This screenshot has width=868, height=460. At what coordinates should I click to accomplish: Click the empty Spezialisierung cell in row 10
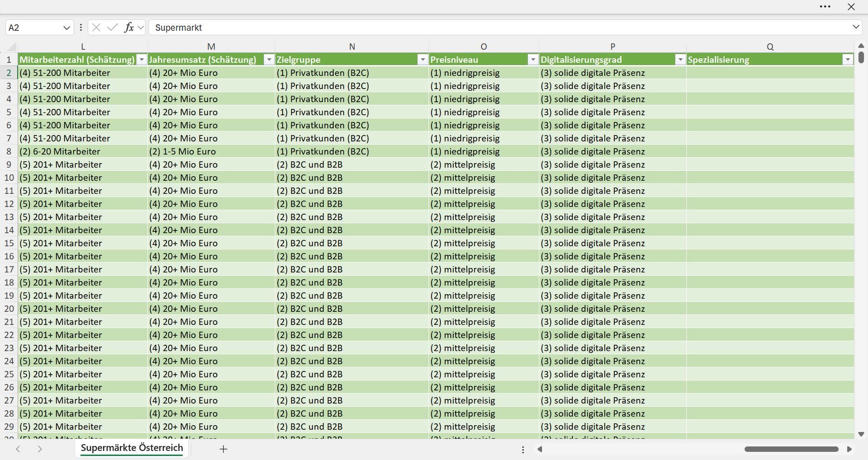pyautogui.click(x=770, y=177)
